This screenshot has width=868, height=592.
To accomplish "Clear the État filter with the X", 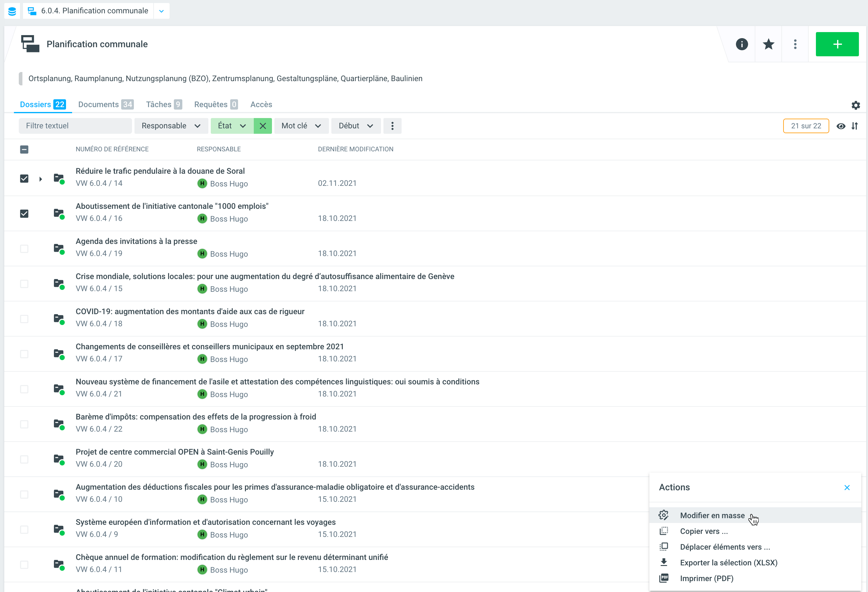I will click(263, 126).
